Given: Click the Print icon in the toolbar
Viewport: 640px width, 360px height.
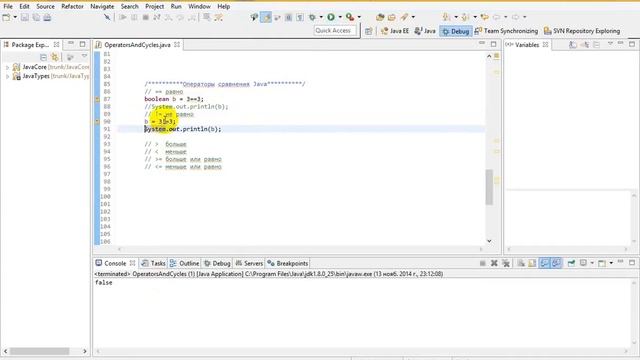Looking at the screenshot, I should point(47,17).
